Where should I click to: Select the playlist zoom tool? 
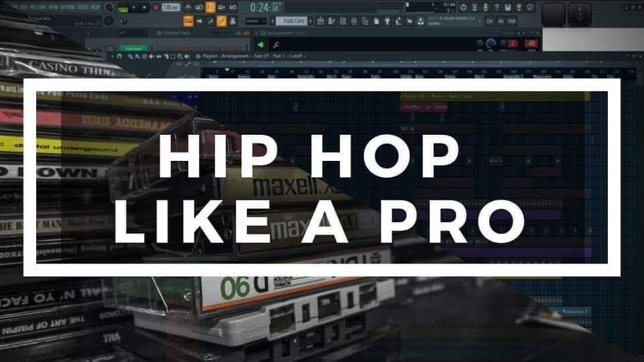[180, 56]
